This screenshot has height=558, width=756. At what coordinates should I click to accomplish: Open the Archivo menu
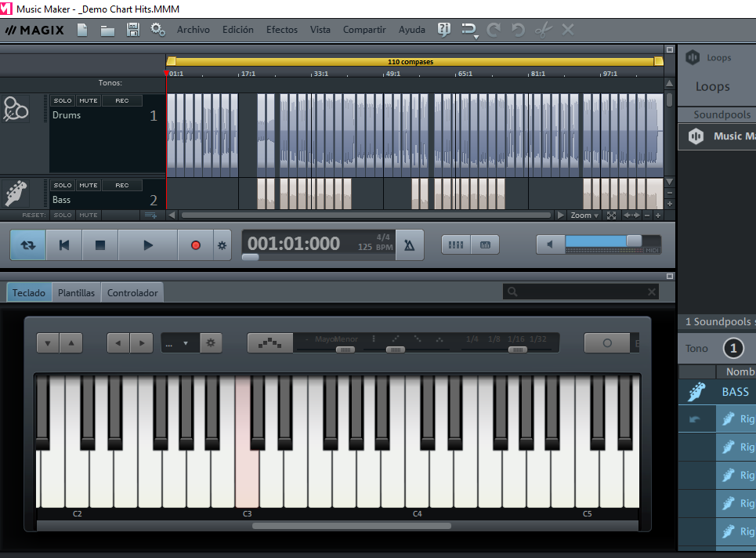point(194,30)
